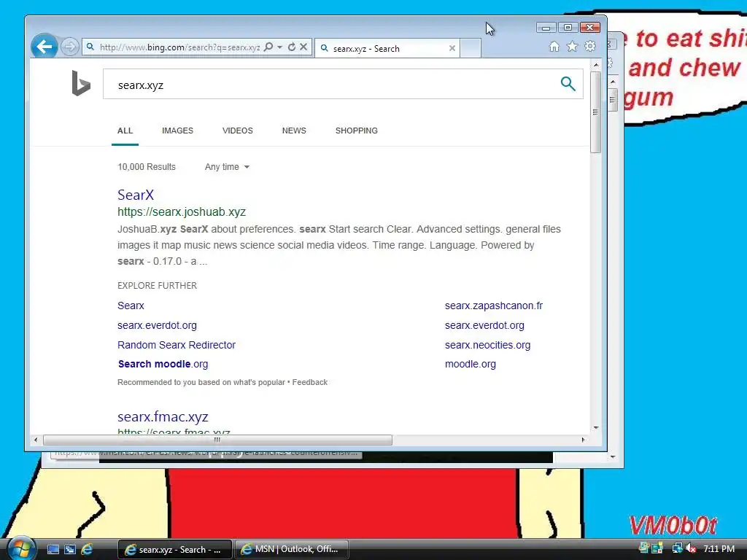Click the network tray icon

(677, 548)
